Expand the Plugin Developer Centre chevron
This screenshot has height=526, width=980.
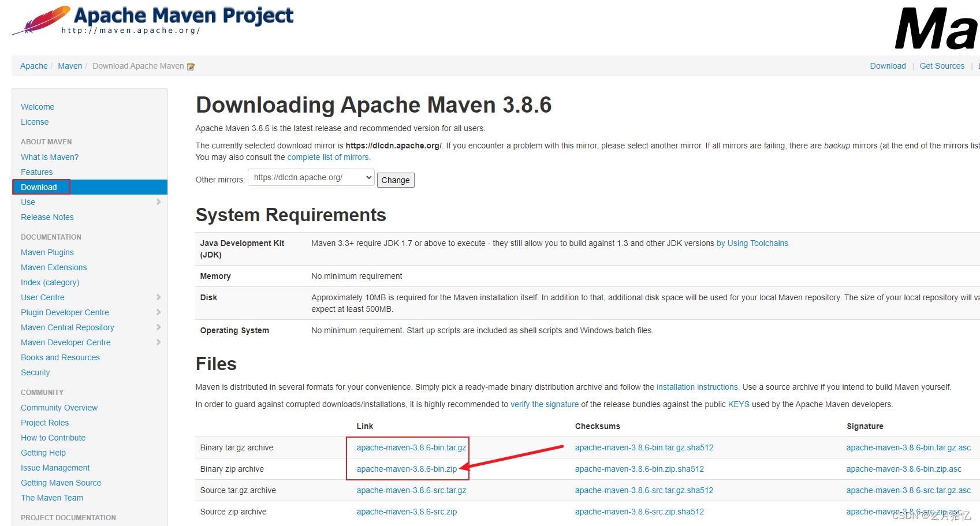pyautogui.click(x=158, y=312)
